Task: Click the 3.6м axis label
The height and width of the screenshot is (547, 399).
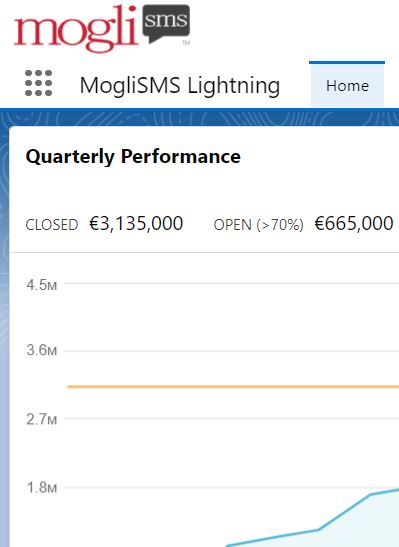Action: click(42, 350)
